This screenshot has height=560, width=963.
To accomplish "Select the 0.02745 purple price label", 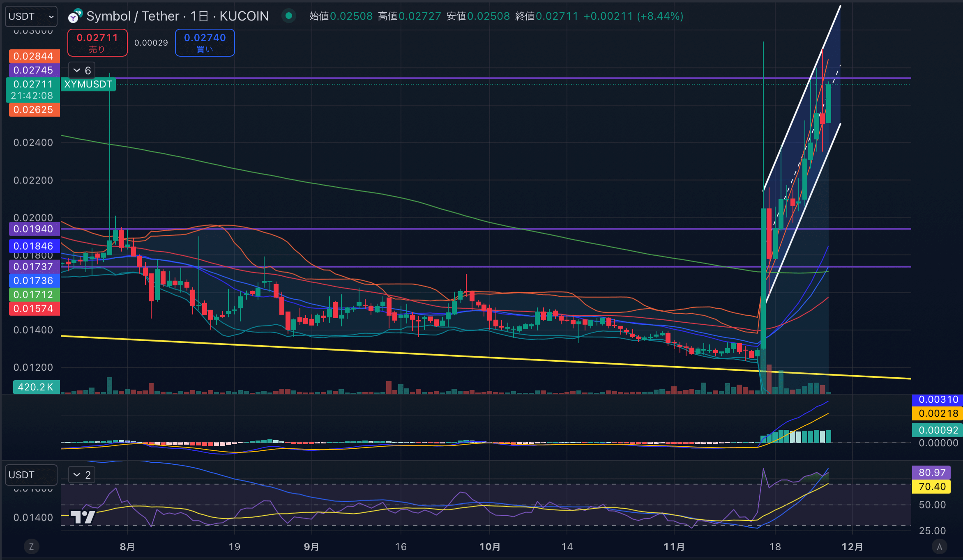I will tap(34, 70).
